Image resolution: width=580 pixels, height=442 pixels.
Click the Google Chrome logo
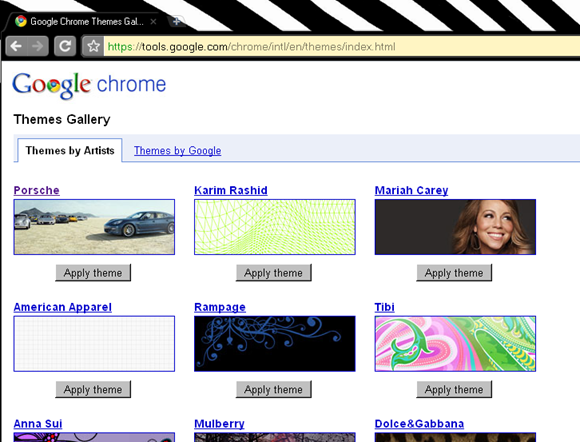(89, 85)
